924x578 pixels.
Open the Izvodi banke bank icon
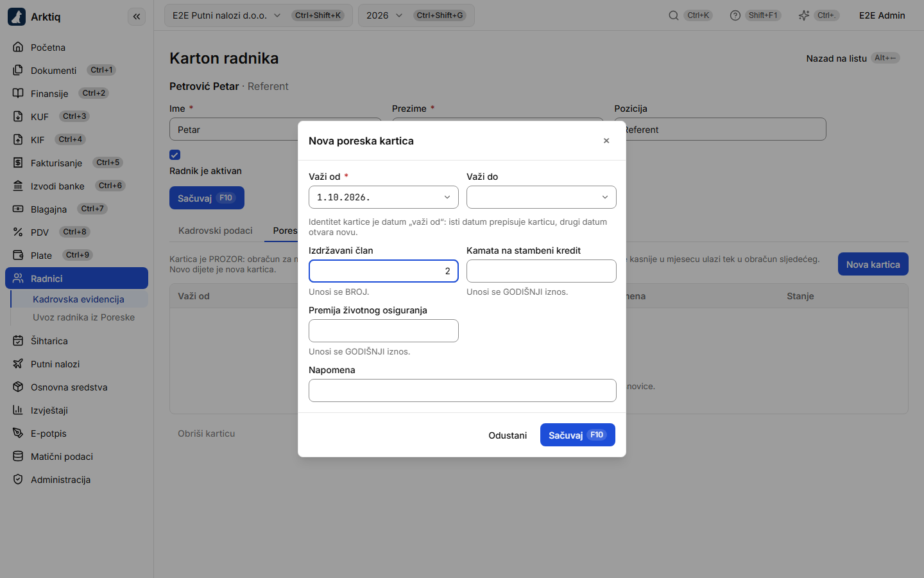[x=18, y=186]
